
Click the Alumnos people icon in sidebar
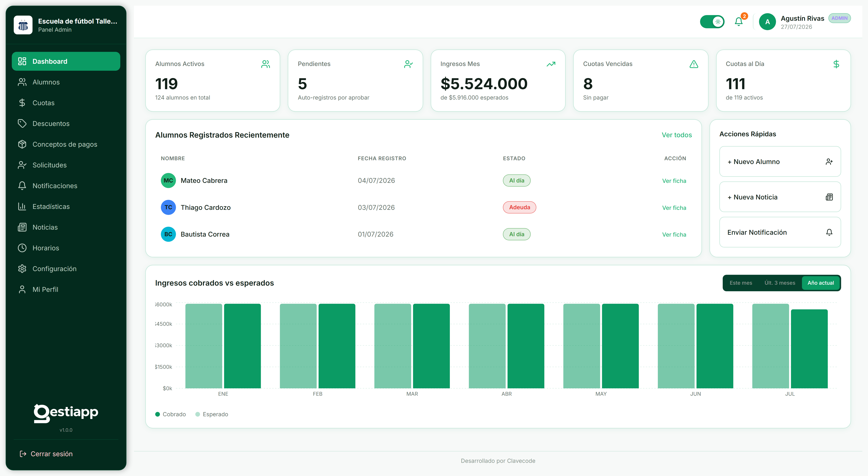click(22, 82)
